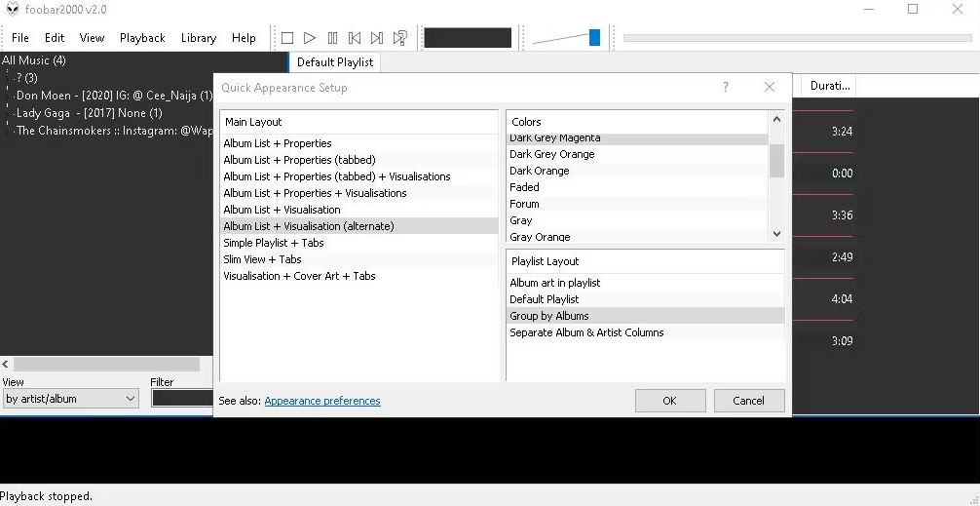
Task: Select Dark Orange color scheme
Action: coord(637,171)
